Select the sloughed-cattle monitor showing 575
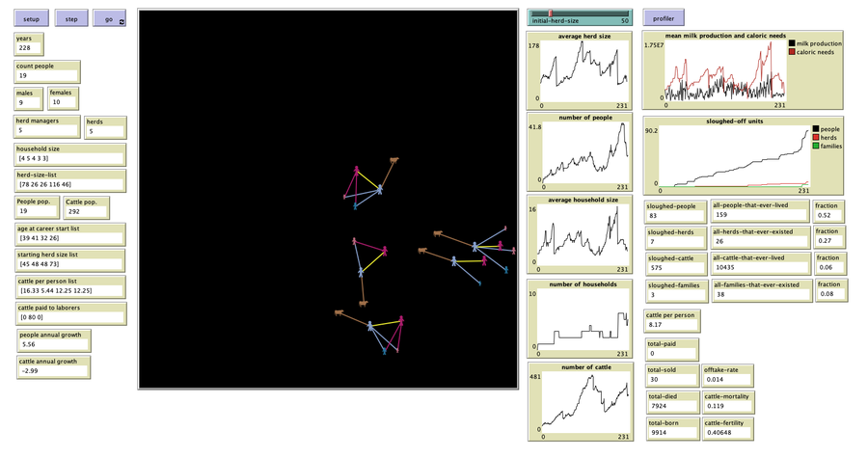The width and height of the screenshot is (868, 458). 676,264
